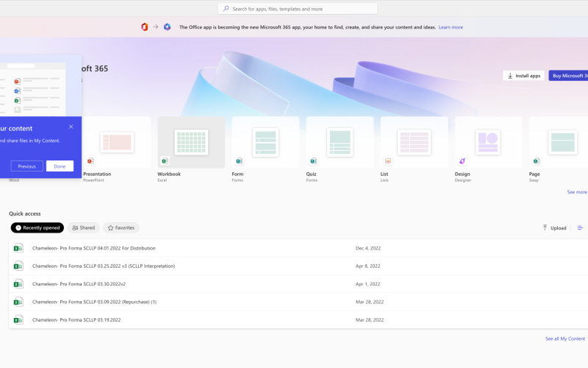Create a new PowerPoint Presentation
This screenshot has width=588, height=368.
pyautogui.click(x=117, y=142)
